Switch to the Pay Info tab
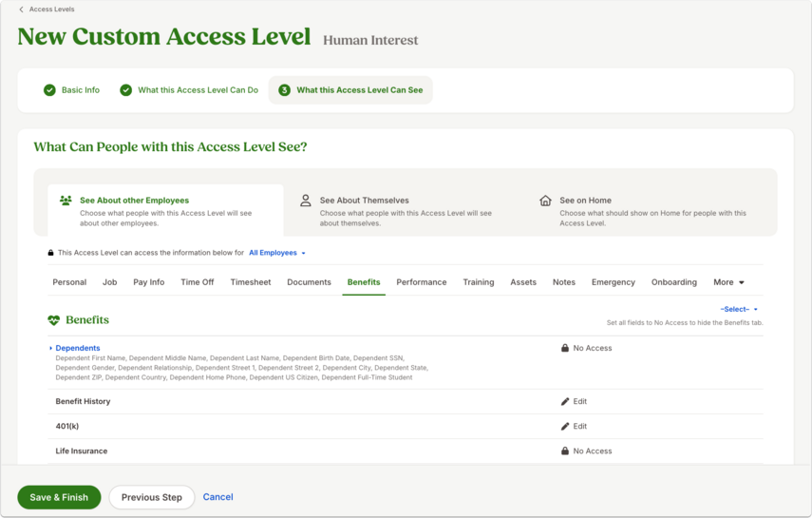The image size is (812, 518). pyautogui.click(x=148, y=282)
